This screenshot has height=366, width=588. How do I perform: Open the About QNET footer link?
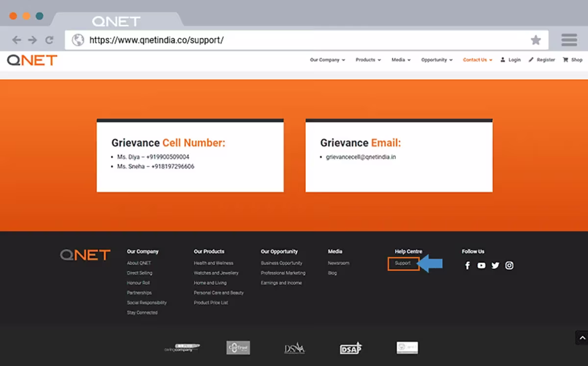[139, 263]
